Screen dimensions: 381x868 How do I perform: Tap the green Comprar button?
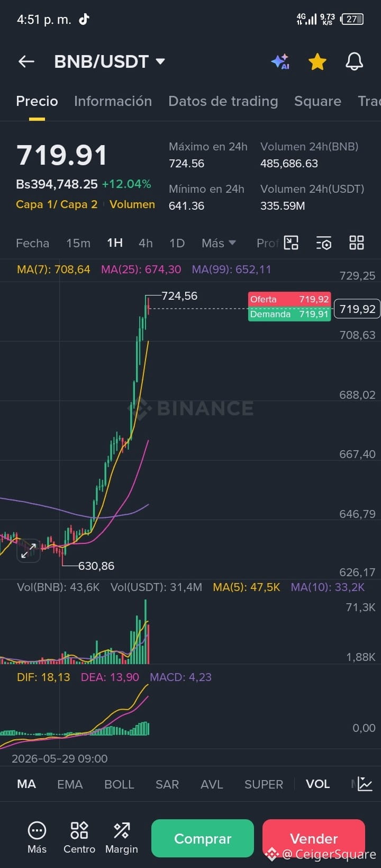coord(203,838)
